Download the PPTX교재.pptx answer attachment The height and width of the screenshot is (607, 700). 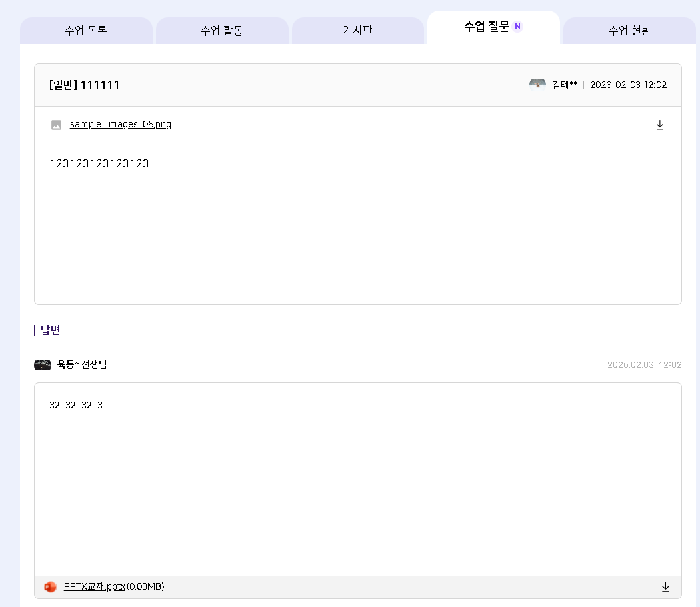(665, 587)
